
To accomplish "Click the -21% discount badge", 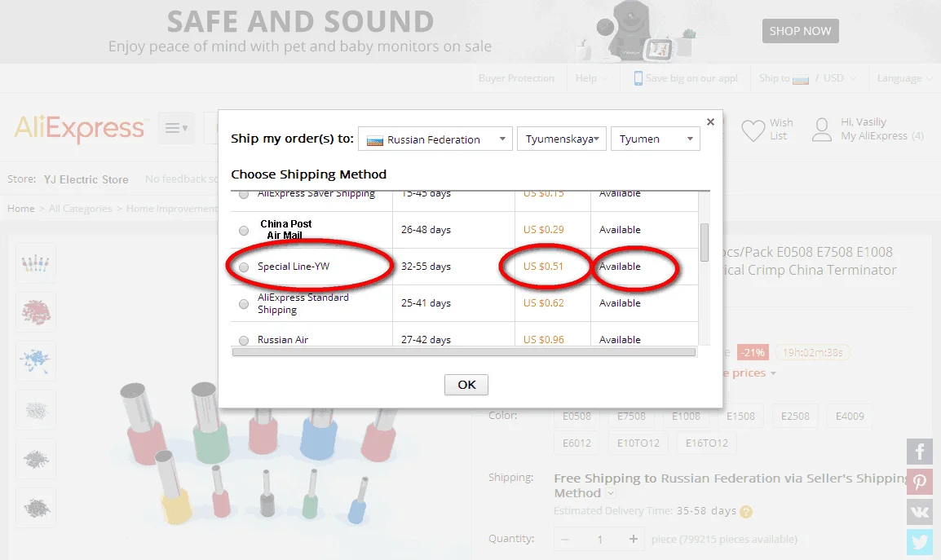I will [753, 352].
